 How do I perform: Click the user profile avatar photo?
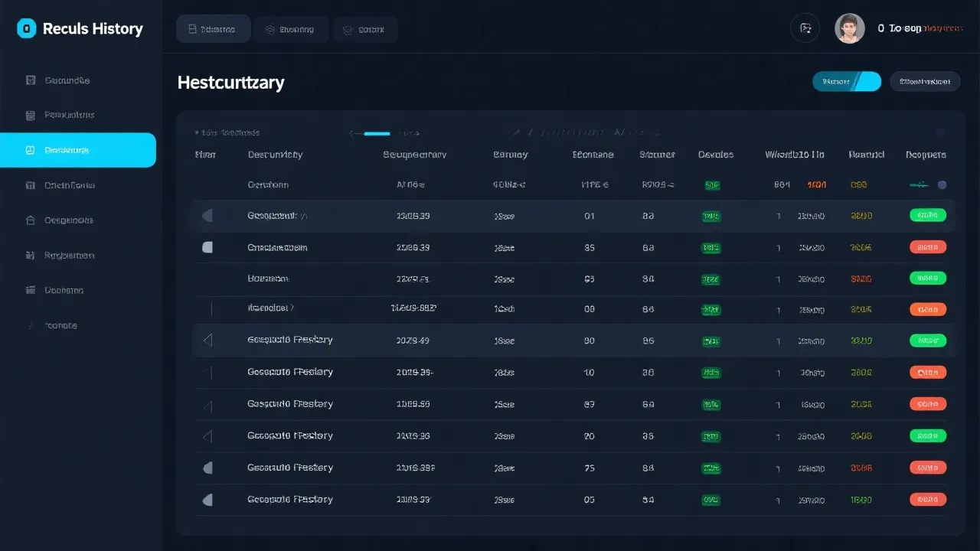pos(849,28)
